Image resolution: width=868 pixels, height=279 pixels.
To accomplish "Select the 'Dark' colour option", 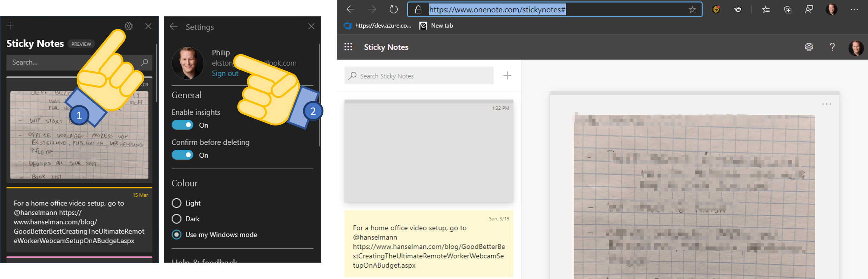I will coord(177,219).
